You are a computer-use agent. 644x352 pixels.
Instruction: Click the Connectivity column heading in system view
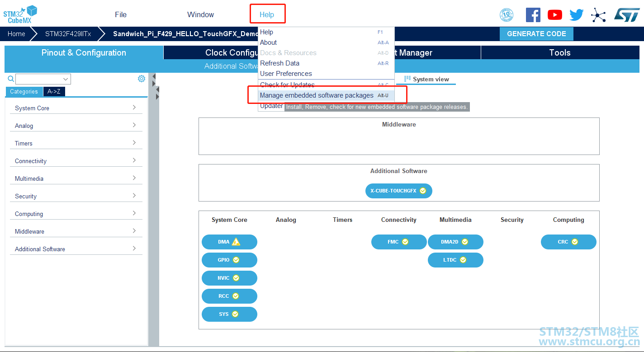[399, 220]
